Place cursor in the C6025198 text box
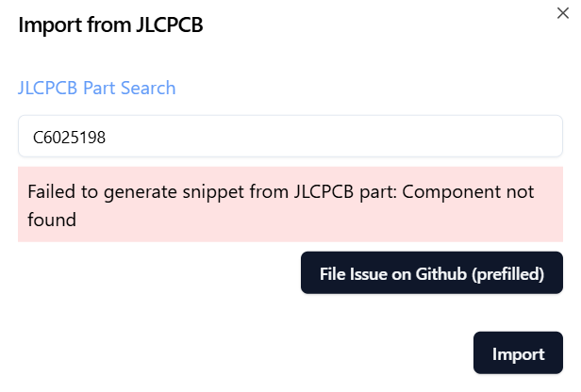The width and height of the screenshot is (581, 392). coord(290,137)
